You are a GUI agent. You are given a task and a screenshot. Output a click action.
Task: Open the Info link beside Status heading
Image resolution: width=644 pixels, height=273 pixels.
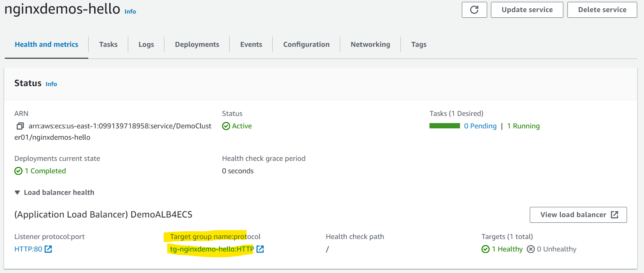click(x=51, y=84)
